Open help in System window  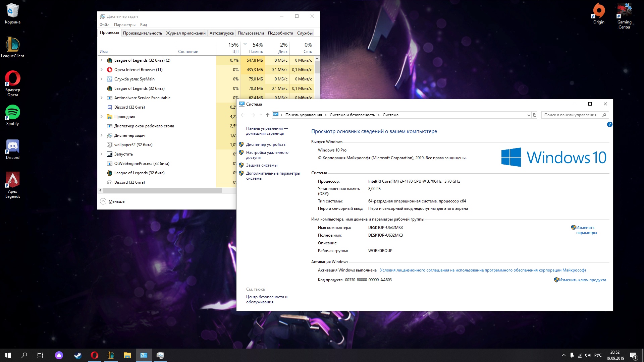click(609, 124)
